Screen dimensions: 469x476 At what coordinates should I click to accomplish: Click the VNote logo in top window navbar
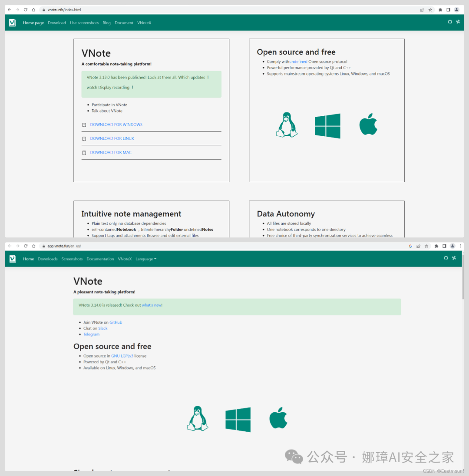(x=13, y=23)
